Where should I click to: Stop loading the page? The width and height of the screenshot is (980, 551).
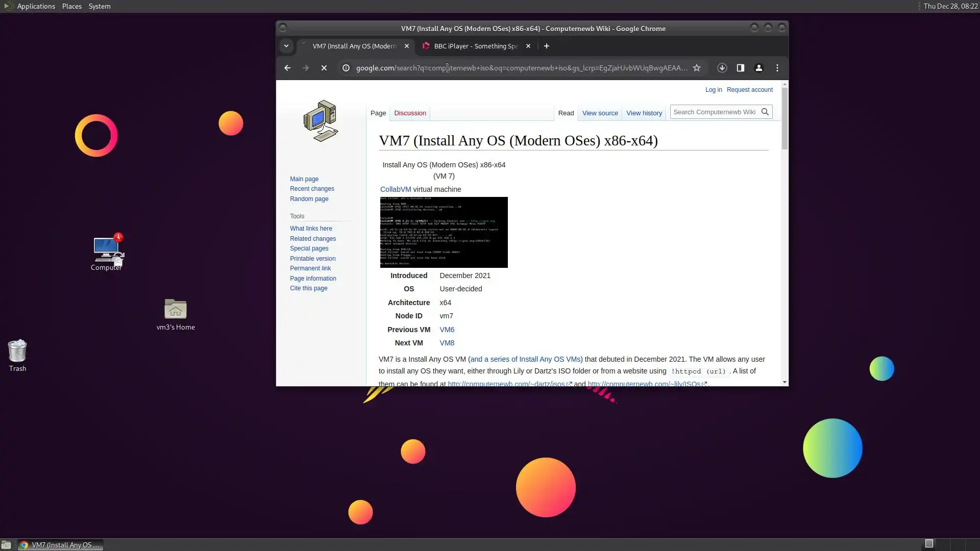pos(324,68)
